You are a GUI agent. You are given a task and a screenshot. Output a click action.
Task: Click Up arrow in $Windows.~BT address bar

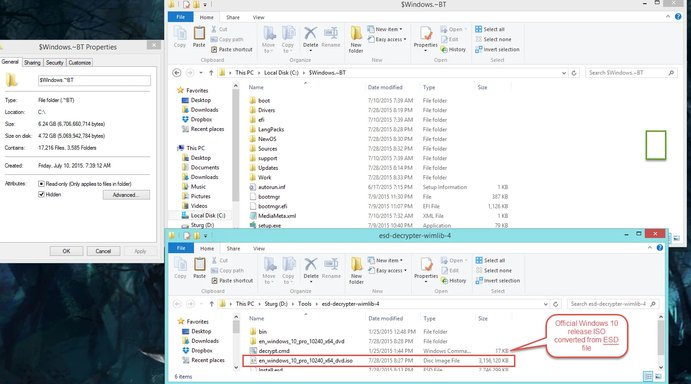pos(211,73)
